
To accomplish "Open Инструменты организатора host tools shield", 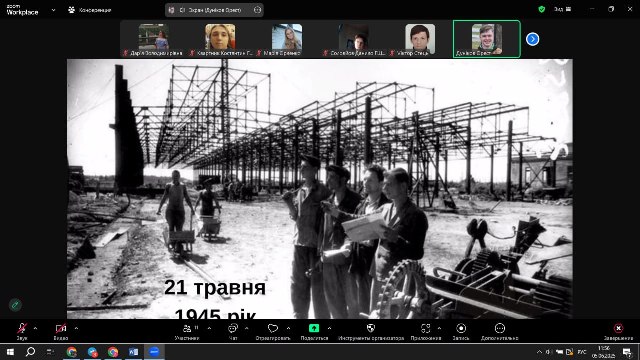I will tap(371, 331).
